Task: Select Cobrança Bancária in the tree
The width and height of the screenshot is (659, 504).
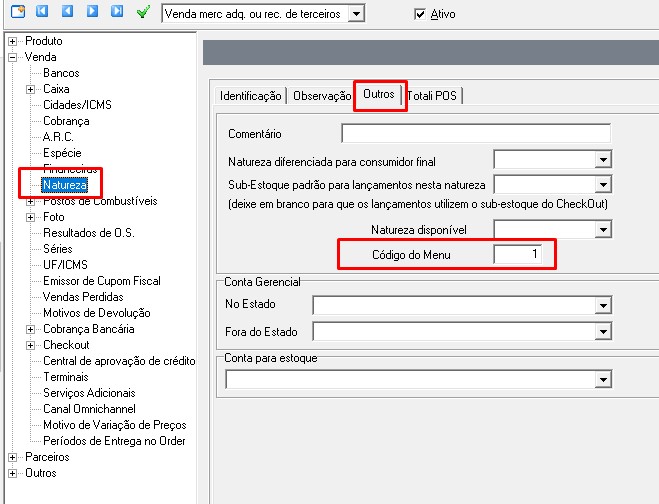Action: tap(88, 329)
